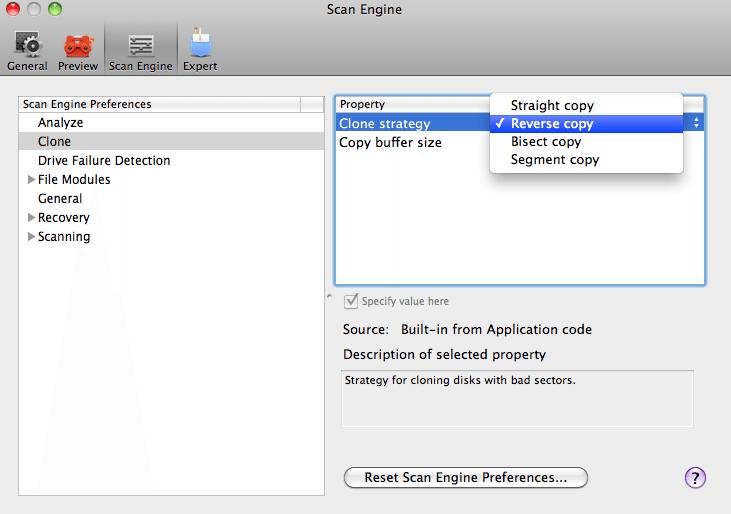This screenshot has height=514, width=731.
Task: Toggle the Specify value here checkbox
Action: pos(351,302)
